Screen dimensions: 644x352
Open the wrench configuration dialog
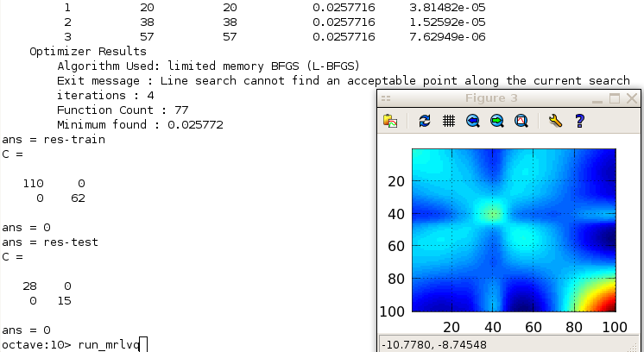pyautogui.click(x=555, y=122)
